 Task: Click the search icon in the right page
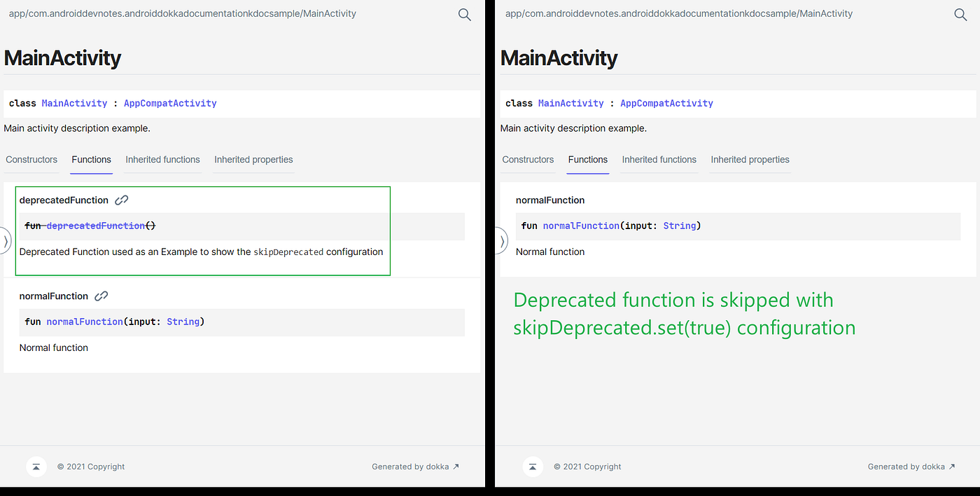pos(960,15)
